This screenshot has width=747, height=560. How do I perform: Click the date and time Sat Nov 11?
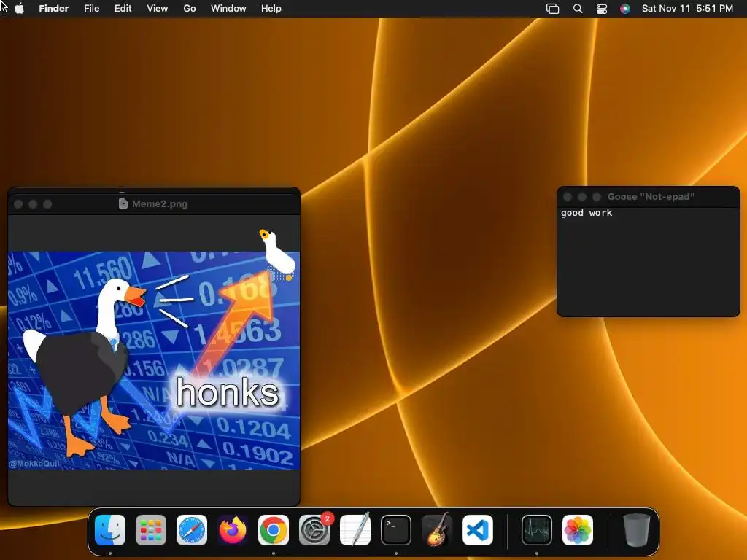687,9
